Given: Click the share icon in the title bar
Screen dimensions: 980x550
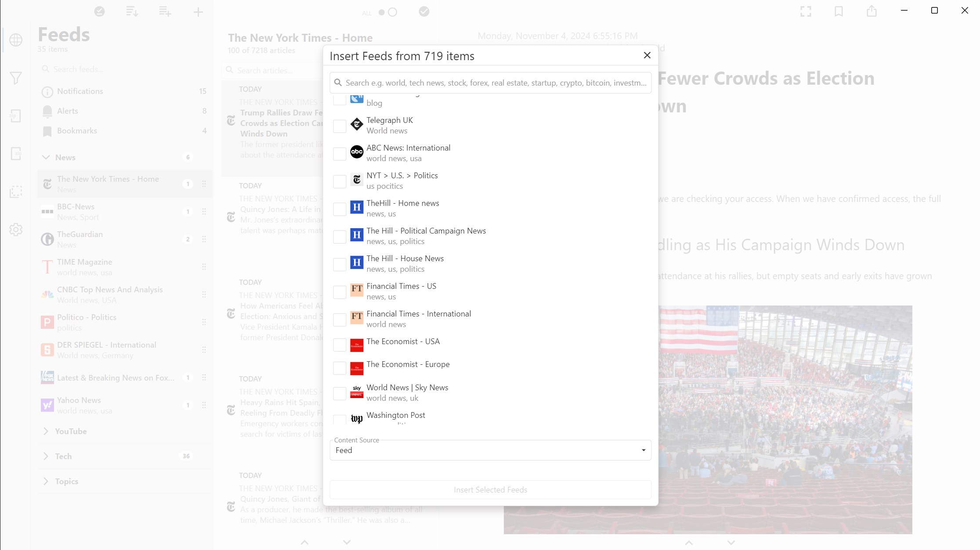Looking at the screenshot, I should 872,11.
